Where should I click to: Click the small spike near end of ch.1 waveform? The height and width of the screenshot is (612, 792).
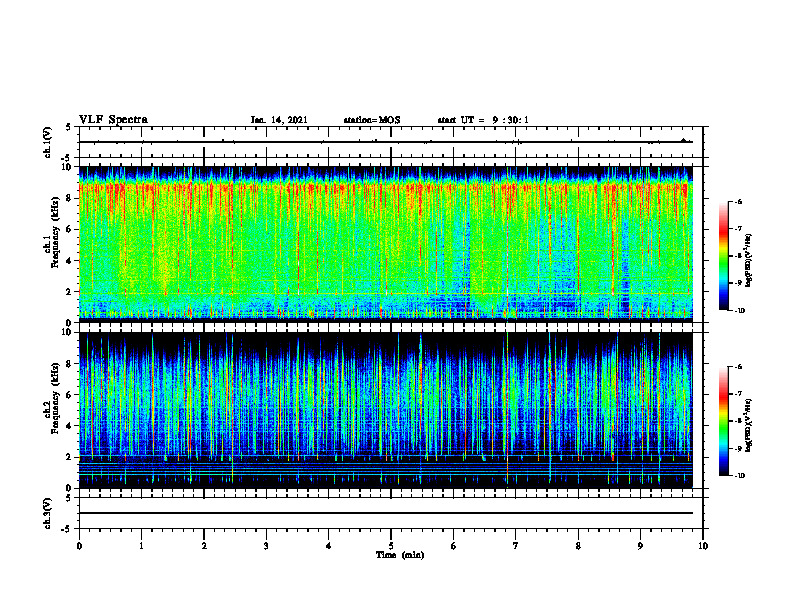(683, 140)
